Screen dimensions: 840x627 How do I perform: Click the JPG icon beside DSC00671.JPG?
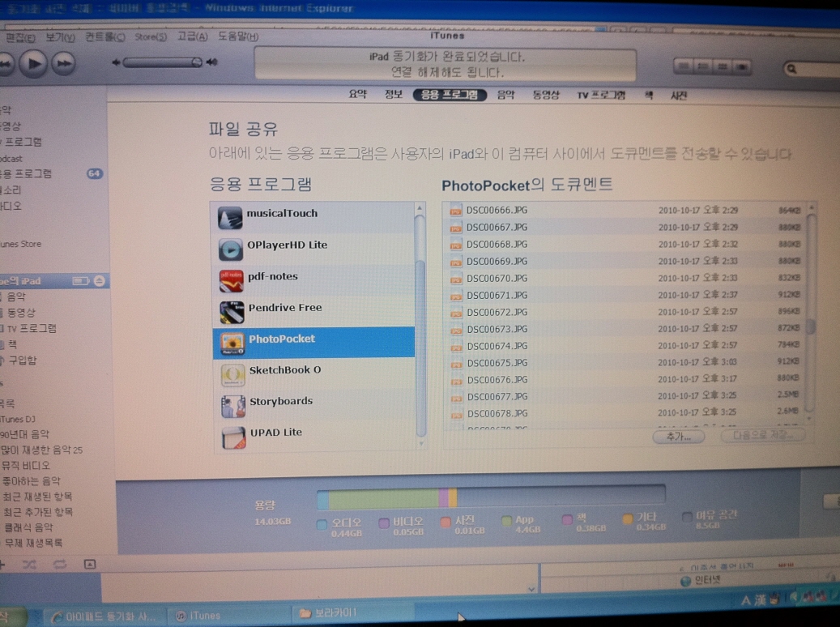[x=456, y=296]
